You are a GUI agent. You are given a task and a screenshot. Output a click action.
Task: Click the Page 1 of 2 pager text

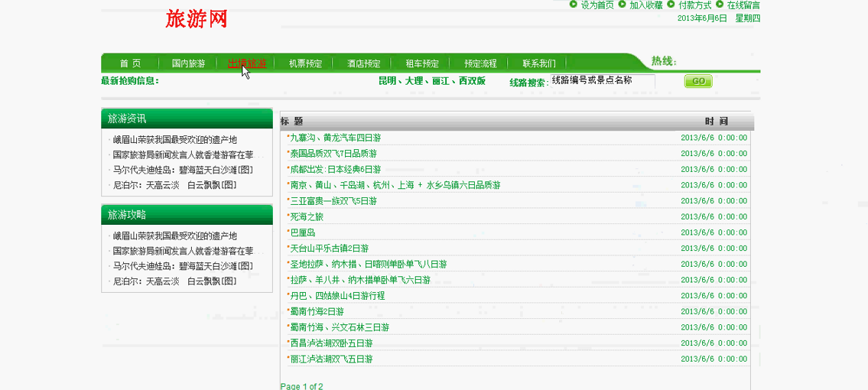(301, 385)
